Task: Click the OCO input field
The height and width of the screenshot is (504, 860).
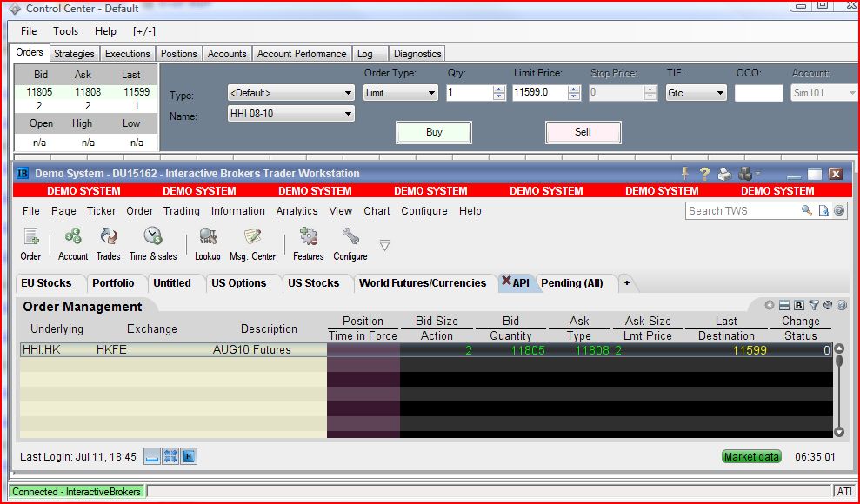Action: click(758, 93)
